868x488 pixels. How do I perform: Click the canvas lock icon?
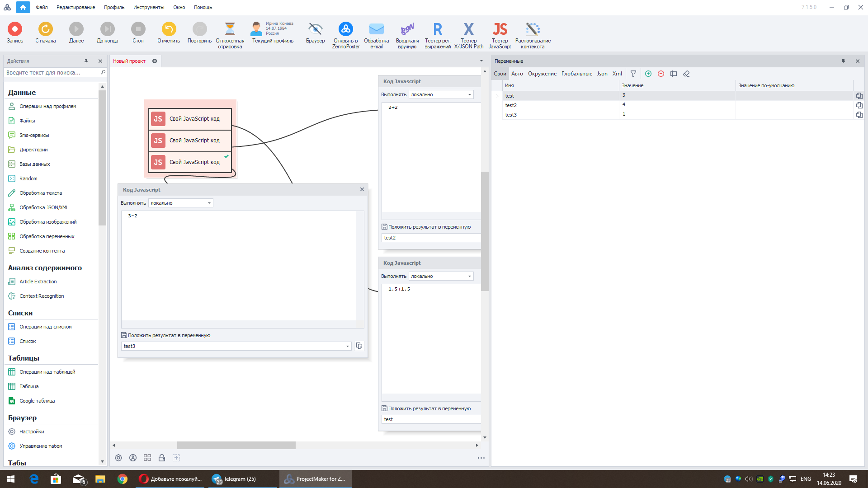pos(162,458)
